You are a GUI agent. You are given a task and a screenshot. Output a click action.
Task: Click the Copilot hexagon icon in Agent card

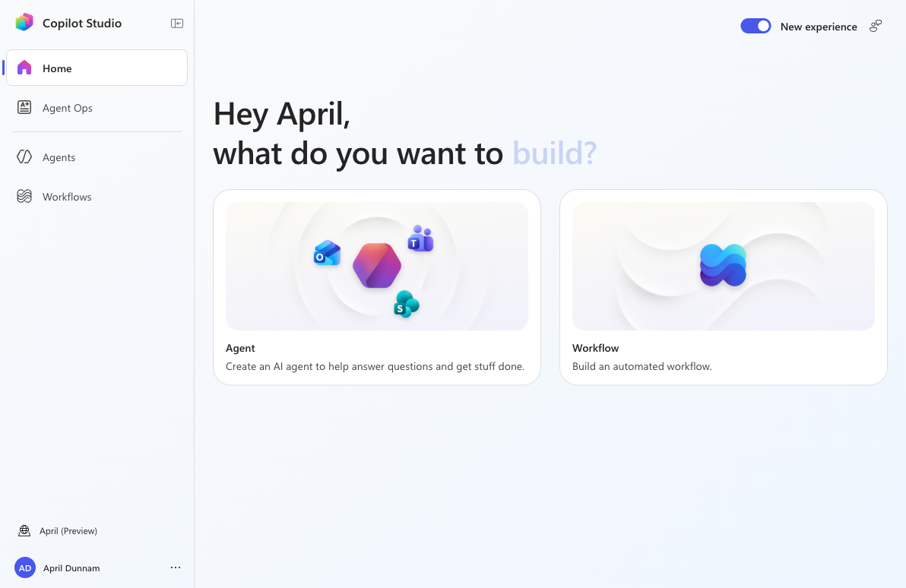tap(377, 266)
